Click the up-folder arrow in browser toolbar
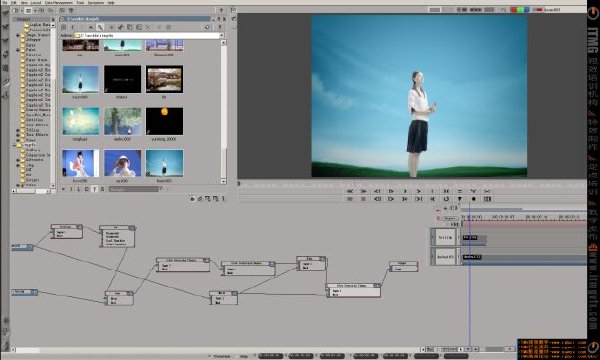The height and width of the screenshot is (360, 600). 91,27
